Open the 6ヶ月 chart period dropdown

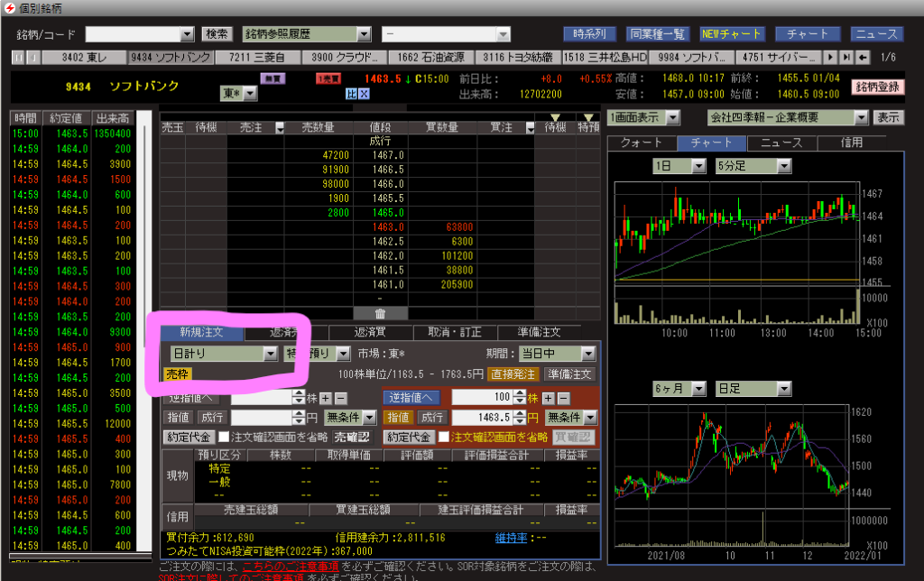tap(699, 389)
